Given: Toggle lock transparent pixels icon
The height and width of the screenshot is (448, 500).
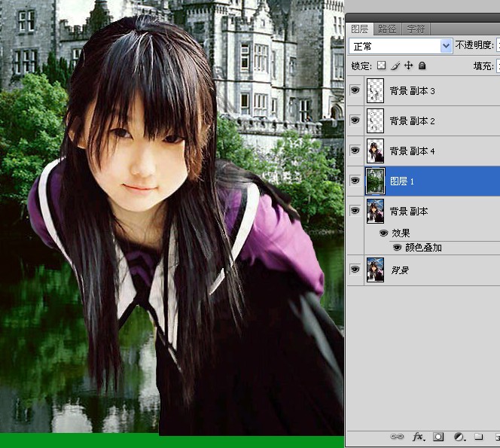Looking at the screenshot, I should [x=381, y=66].
